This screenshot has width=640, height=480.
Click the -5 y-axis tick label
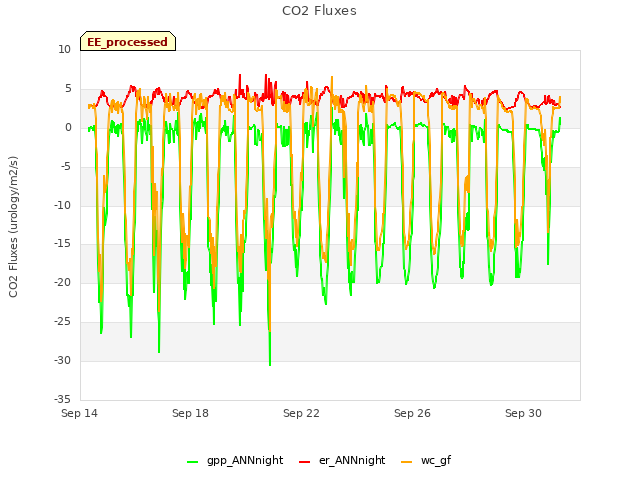65,167
